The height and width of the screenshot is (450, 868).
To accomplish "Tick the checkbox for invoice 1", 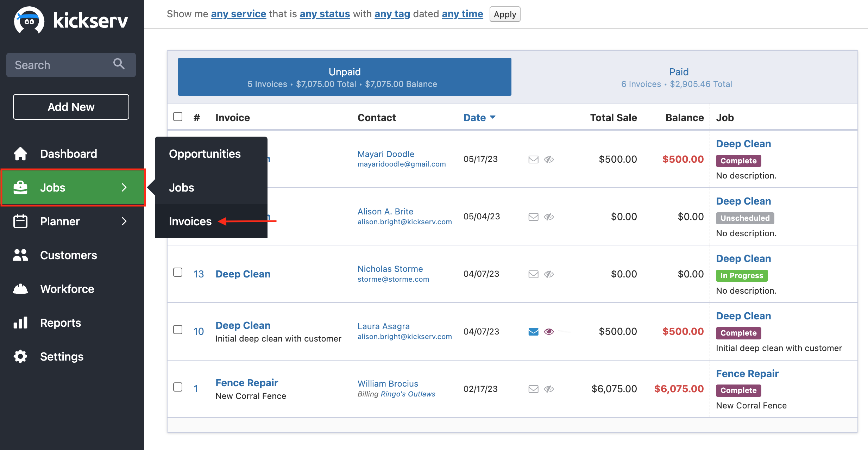I will [x=178, y=387].
